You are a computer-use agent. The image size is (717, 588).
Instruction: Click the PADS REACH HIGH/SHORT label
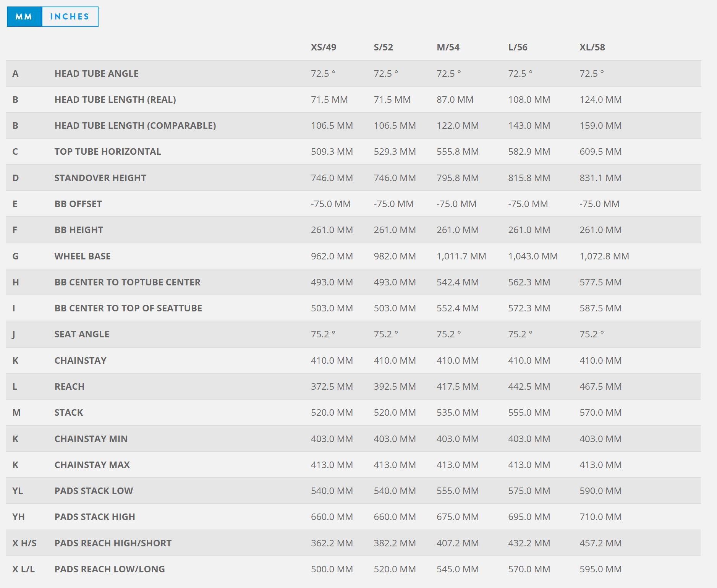[113, 543]
